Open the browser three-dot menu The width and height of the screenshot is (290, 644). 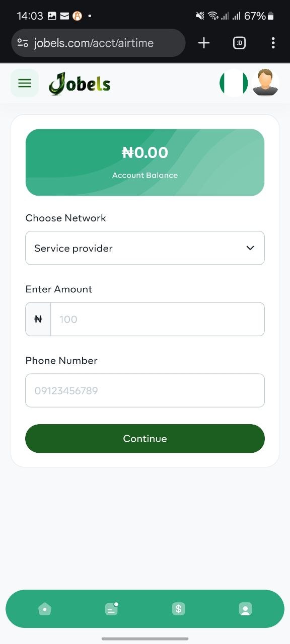tap(273, 43)
